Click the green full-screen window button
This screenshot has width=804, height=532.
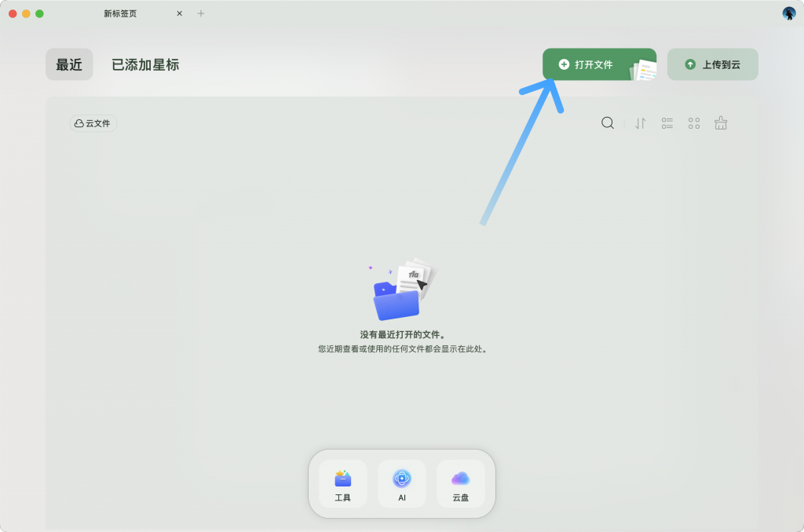(39, 14)
